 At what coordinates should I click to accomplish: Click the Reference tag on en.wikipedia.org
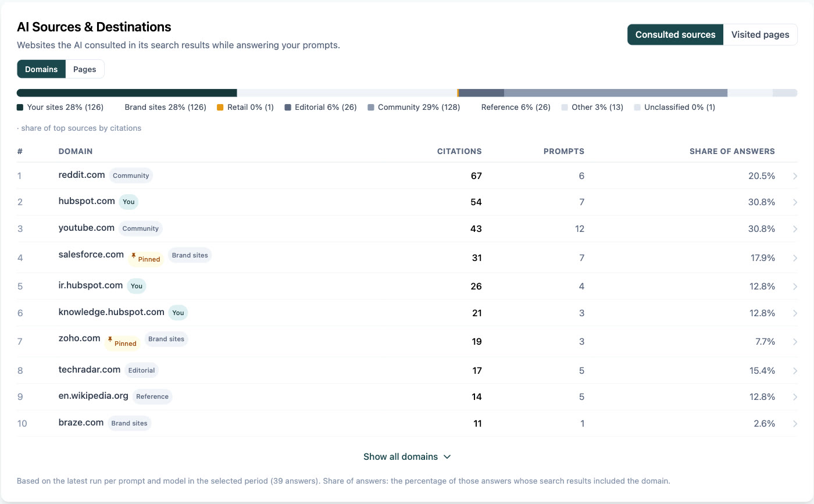(152, 396)
